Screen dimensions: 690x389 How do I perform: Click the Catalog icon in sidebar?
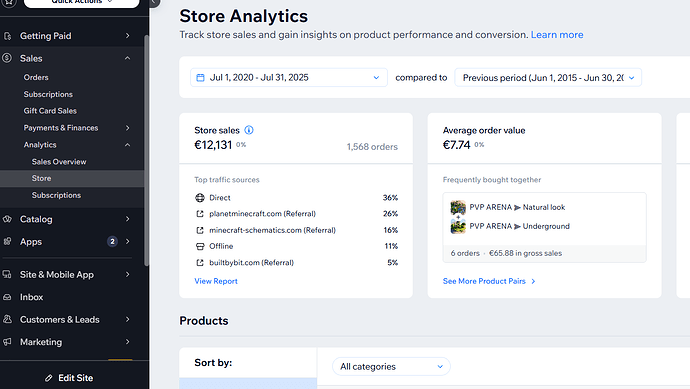(7, 219)
